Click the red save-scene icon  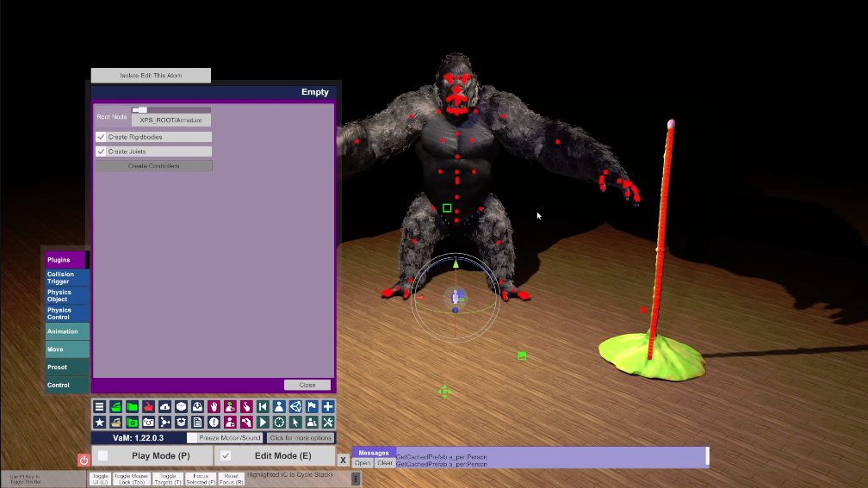coord(148,406)
